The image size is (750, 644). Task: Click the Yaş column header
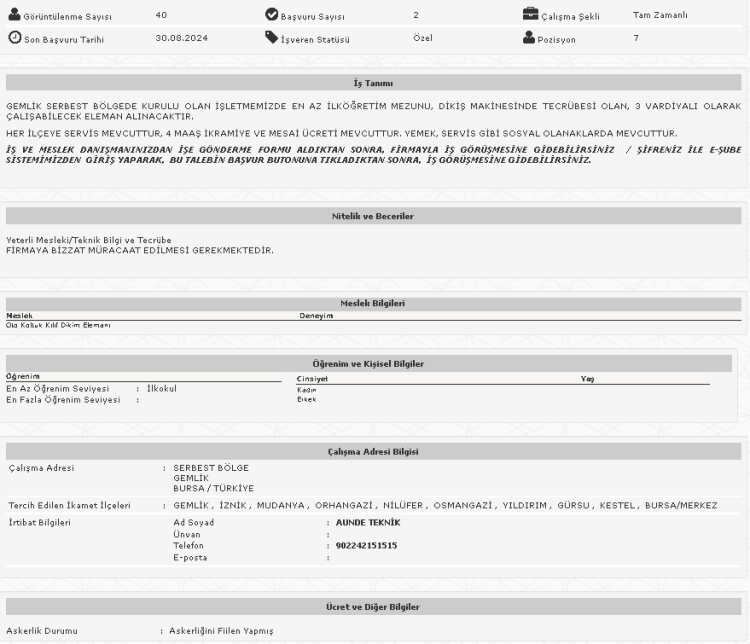[x=587, y=379]
